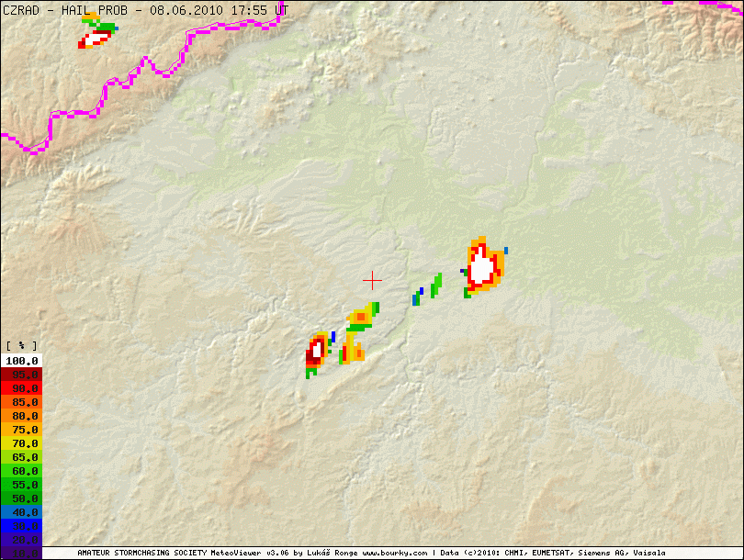Click the 40.0 light blue legend swatch
This screenshot has height=560, width=744.
point(21,512)
